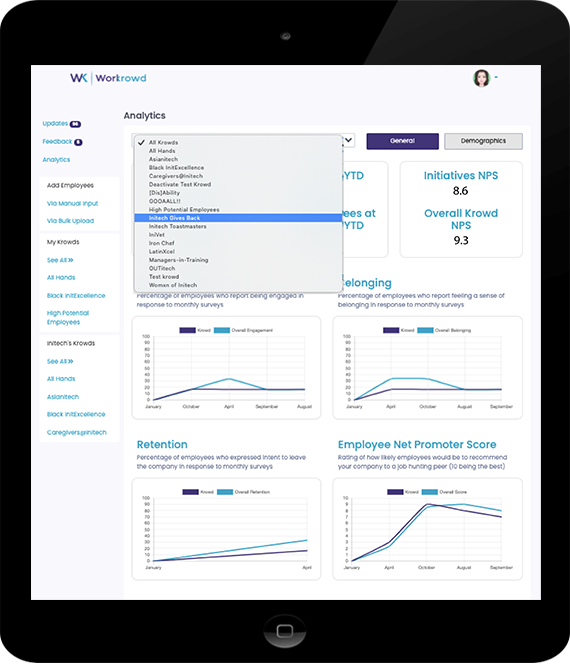Click the Overall Krowd NPS heading
Image resolution: width=570 pixels, height=667 pixels.
click(x=461, y=219)
